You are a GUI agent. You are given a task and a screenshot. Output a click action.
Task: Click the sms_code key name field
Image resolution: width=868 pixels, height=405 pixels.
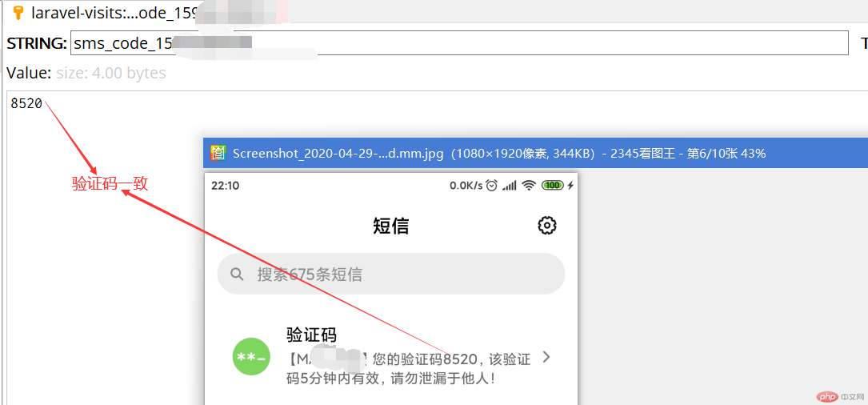(459, 43)
